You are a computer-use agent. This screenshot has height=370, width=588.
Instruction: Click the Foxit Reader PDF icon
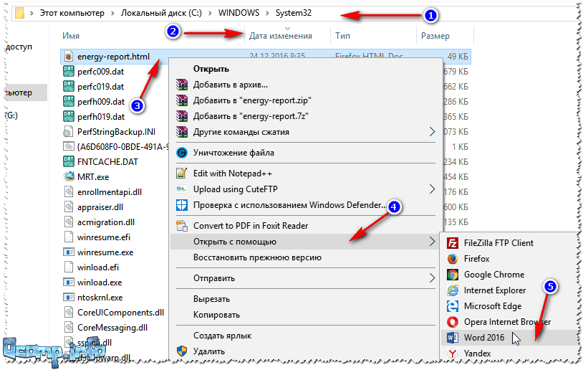click(182, 226)
